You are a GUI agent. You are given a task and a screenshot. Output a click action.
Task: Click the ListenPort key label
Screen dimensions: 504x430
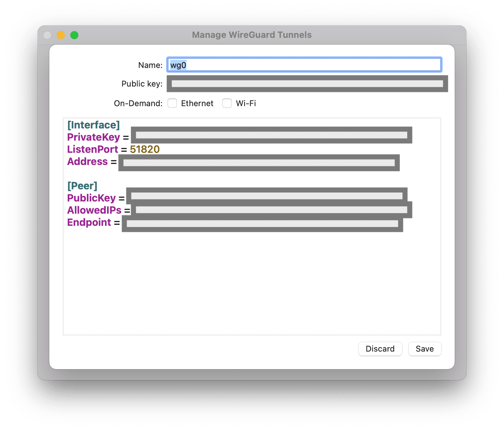tap(93, 149)
